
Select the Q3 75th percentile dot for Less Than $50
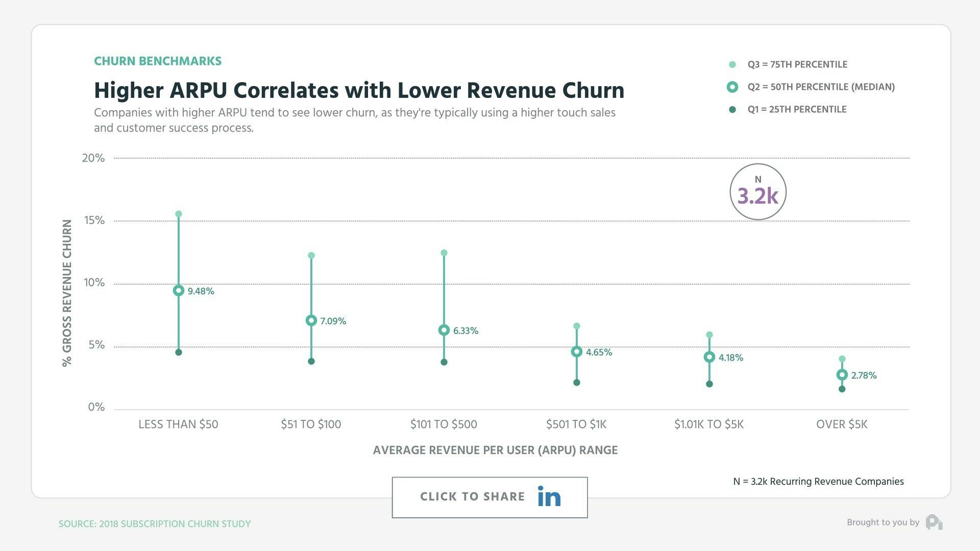[x=178, y=213]
